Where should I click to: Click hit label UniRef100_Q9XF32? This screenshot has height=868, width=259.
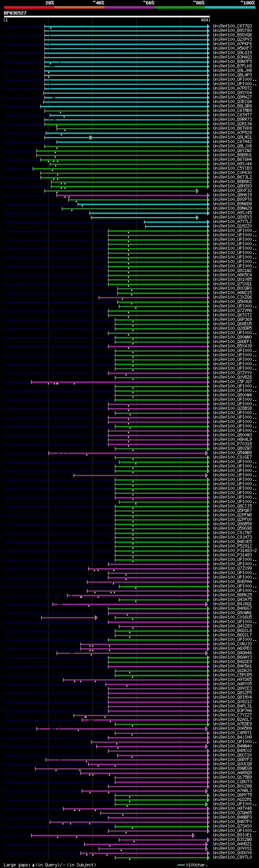[x=232, y=191]
